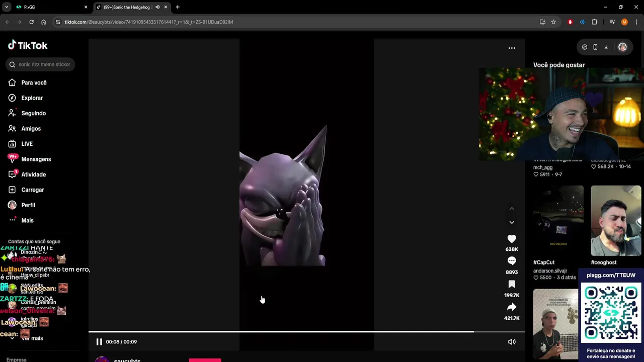Open browser media control icon
This screenshot has width=644, height=362.
[612, 22]
